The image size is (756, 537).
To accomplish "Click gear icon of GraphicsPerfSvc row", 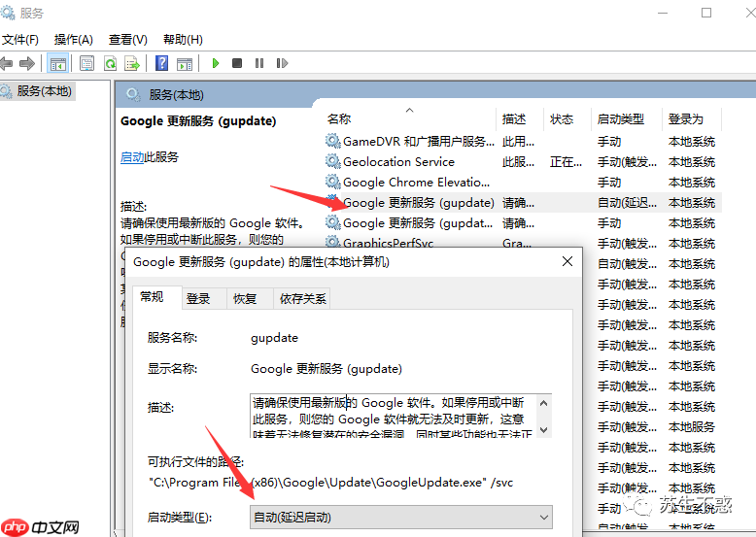I will click(332, 242).
